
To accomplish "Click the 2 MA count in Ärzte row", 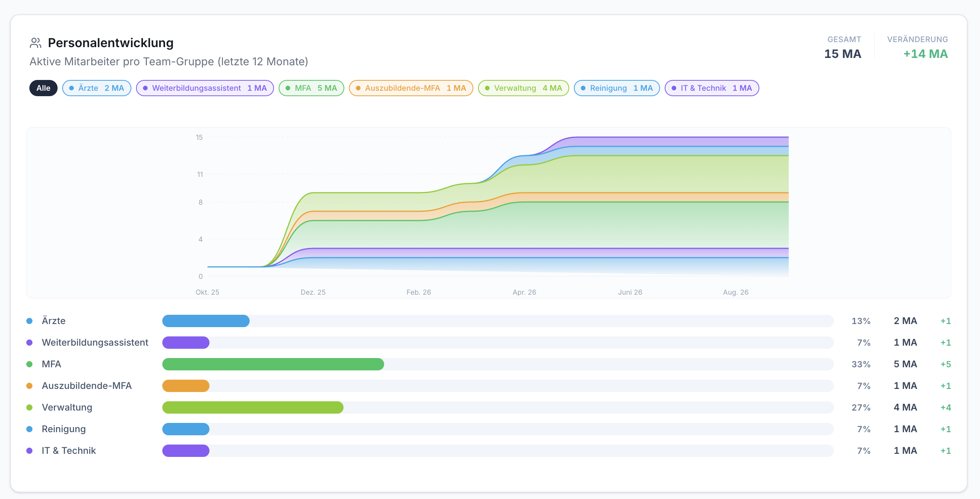I will coord(905,321).
